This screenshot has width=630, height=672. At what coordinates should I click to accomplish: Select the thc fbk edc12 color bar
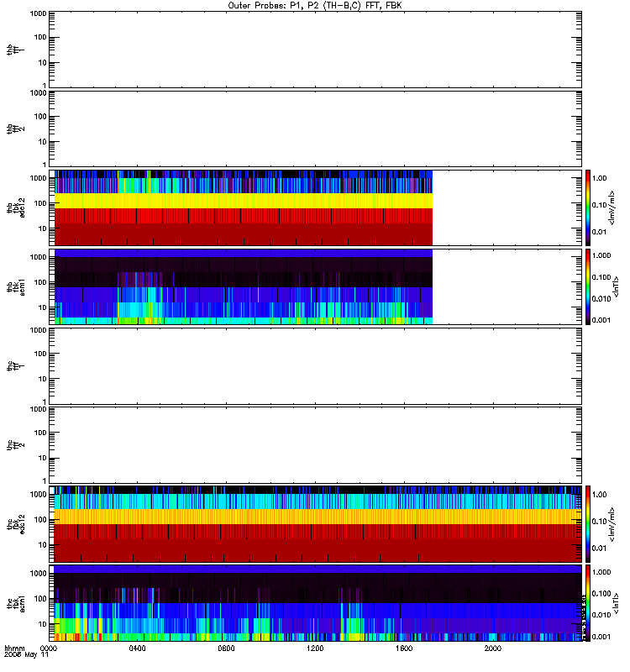pyautogui.click(x=588, y=524)
